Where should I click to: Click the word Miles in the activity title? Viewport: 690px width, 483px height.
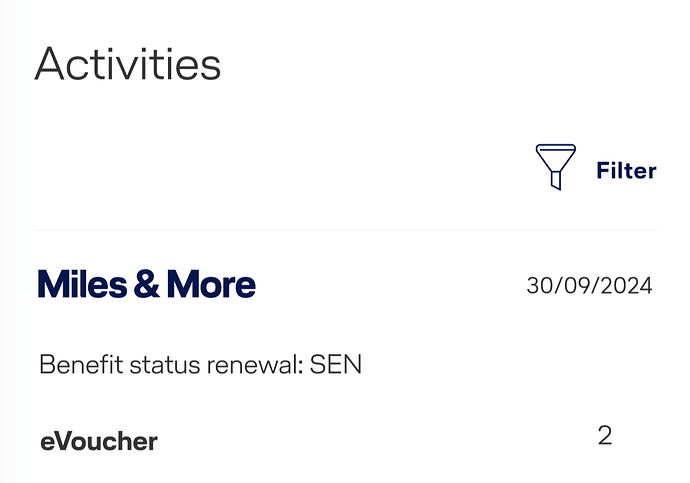point(82,284)
